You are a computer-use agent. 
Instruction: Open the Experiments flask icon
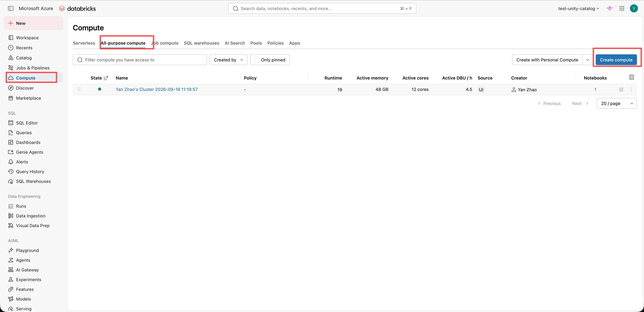[11, 279]
